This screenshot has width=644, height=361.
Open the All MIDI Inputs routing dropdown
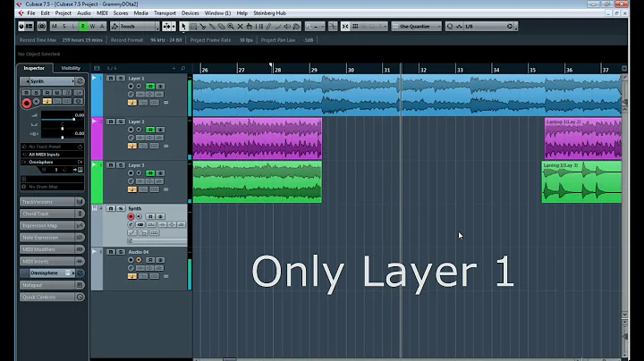pyautogui.click(x=52, y=155)
